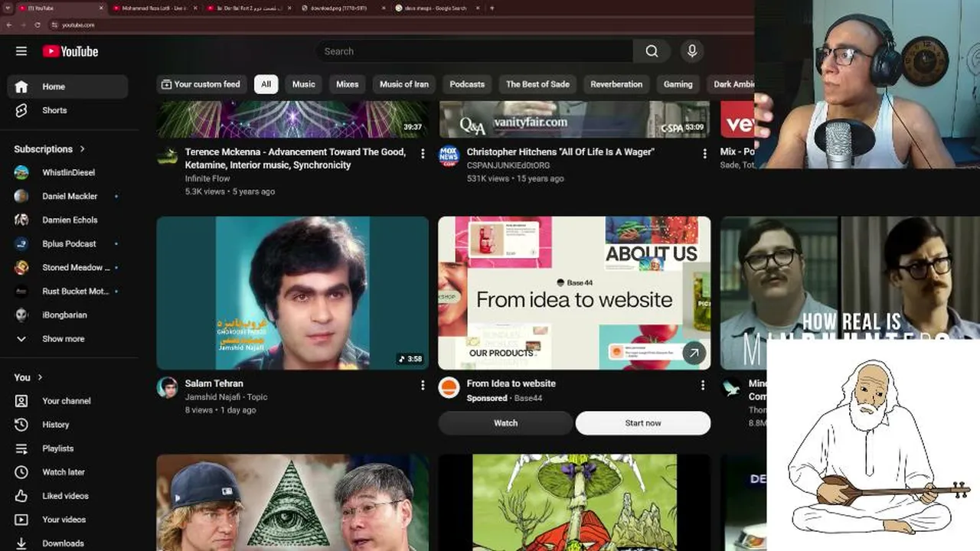Open the pyramid eye video thumbnail

[292, 503]
